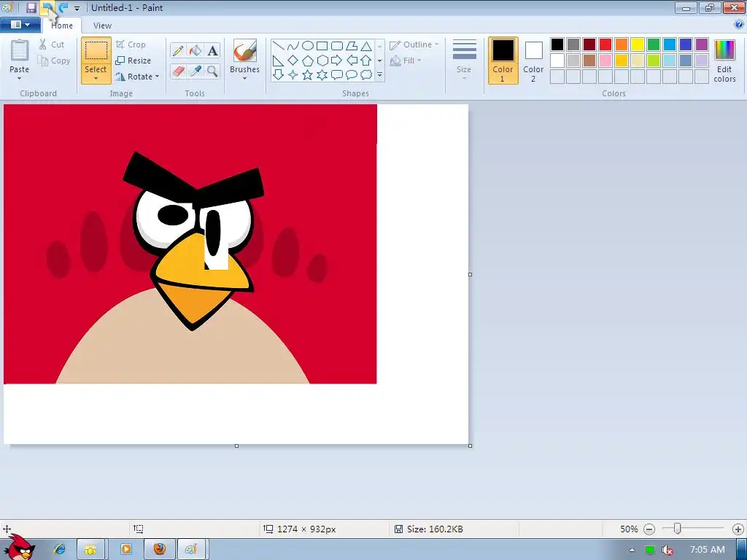The image size is (747, 560).
Task: Select the Eraser tool
Action: pyautogui.click(x=178, y=71)
